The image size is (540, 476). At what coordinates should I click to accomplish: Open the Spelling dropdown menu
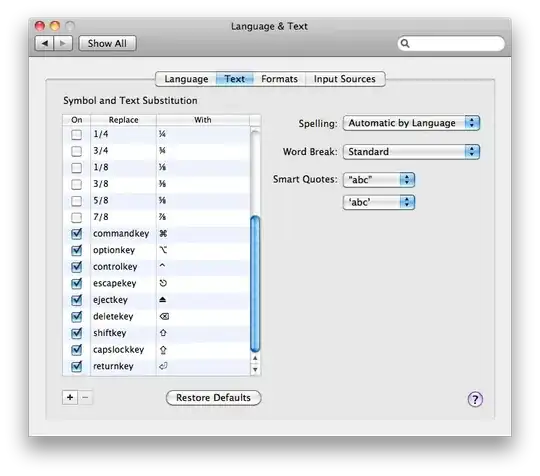pyautogui.click(x=411, y=123)
